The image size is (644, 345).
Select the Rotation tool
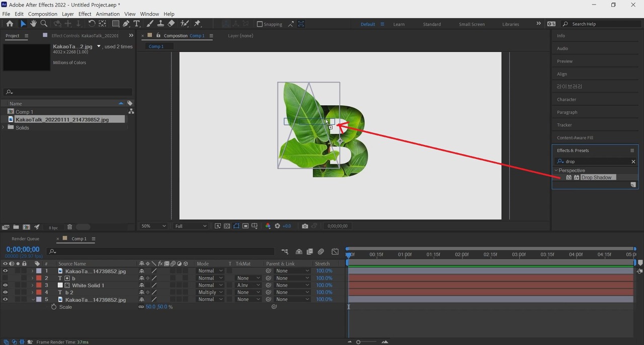coord(92,24)
